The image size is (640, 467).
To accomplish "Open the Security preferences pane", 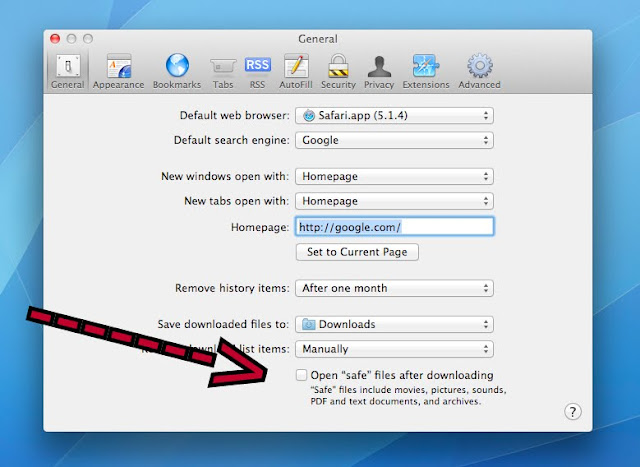I will click(x=338, y=71).
